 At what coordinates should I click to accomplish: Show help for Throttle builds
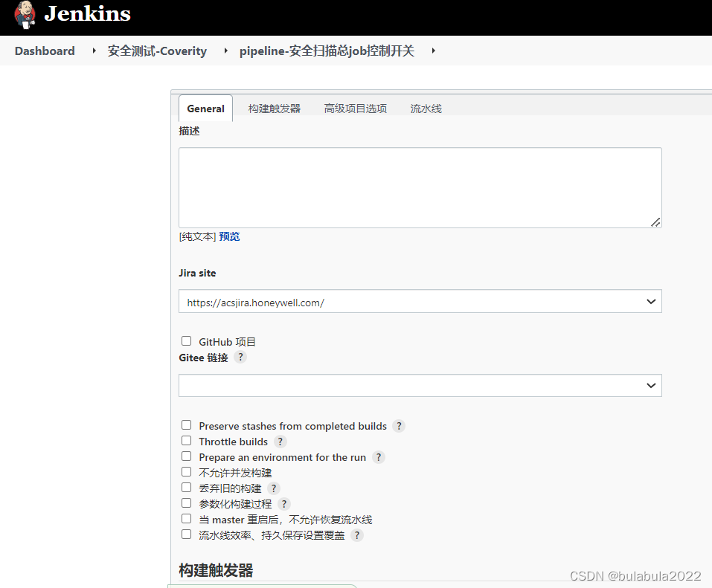coord(280,442)
